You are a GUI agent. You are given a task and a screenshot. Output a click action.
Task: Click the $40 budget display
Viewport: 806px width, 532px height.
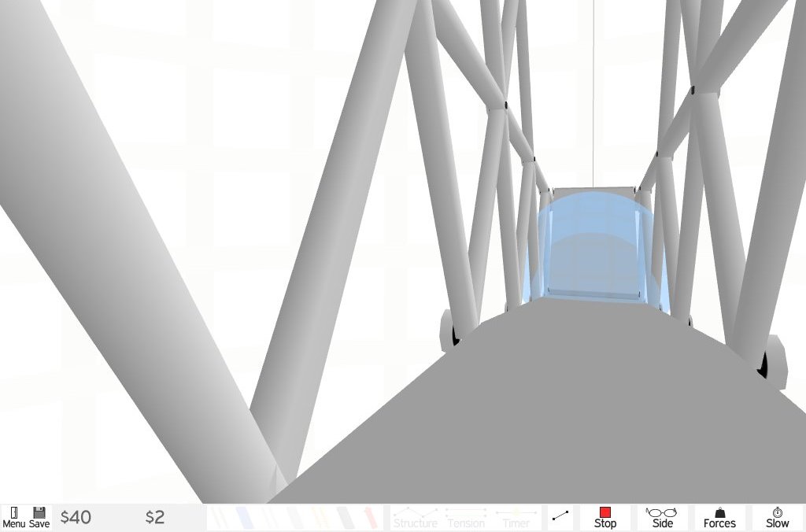pyautogui.click(x=76, y=517)
